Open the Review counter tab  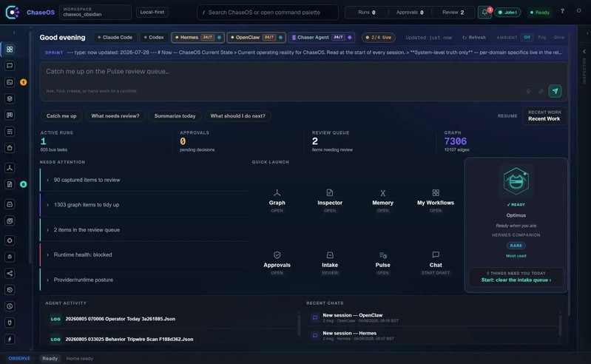point(453,13)
